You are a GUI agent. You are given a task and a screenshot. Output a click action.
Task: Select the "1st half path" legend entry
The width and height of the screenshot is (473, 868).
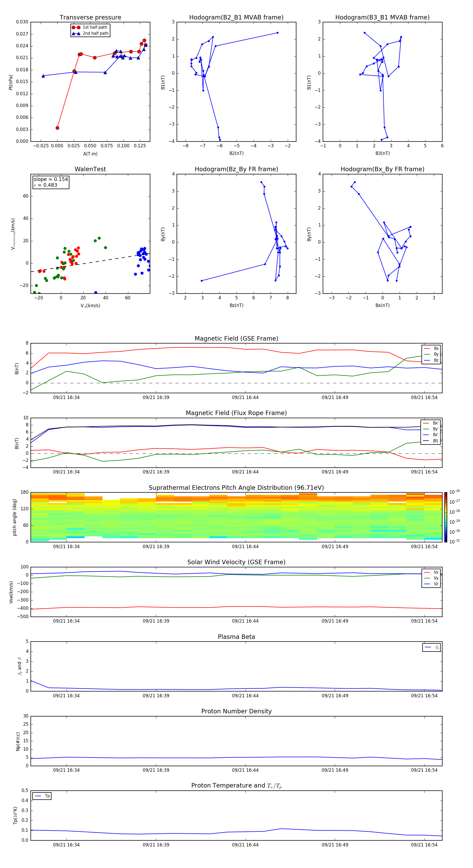[x=90, y=27]
